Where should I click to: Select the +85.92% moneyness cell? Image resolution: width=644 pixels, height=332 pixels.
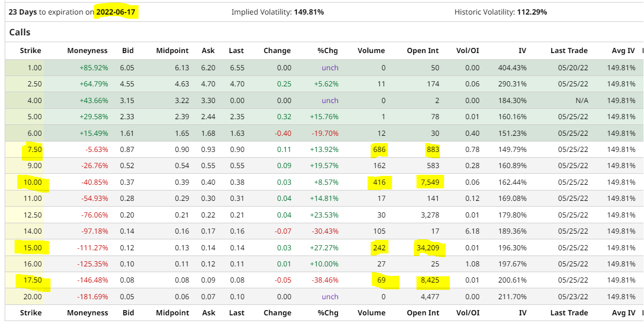93,68
